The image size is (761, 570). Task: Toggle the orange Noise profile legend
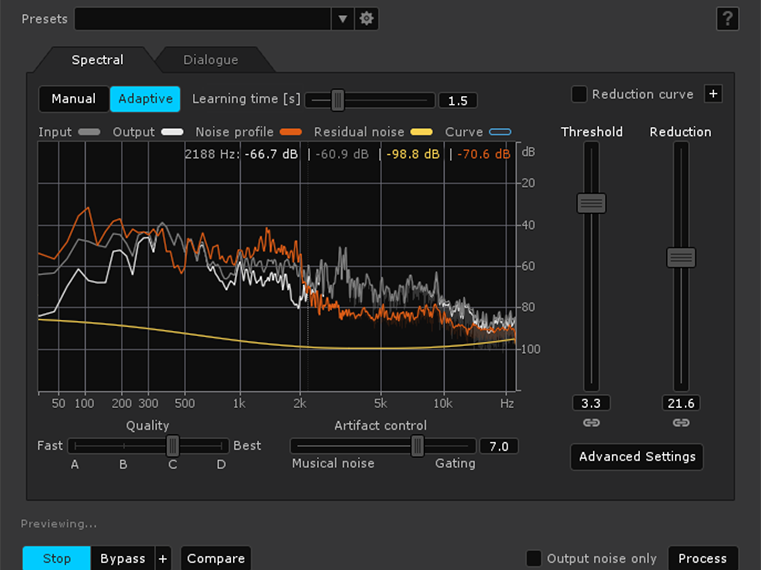click(291, 132)
